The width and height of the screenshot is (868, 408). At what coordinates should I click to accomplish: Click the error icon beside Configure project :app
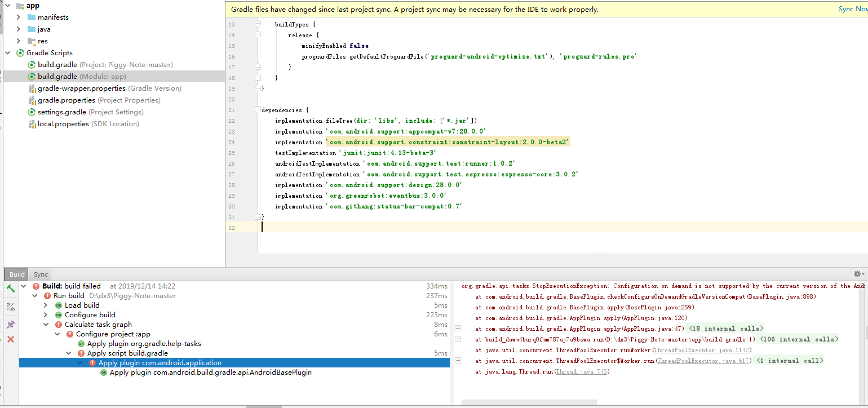[x=69, y=334]
